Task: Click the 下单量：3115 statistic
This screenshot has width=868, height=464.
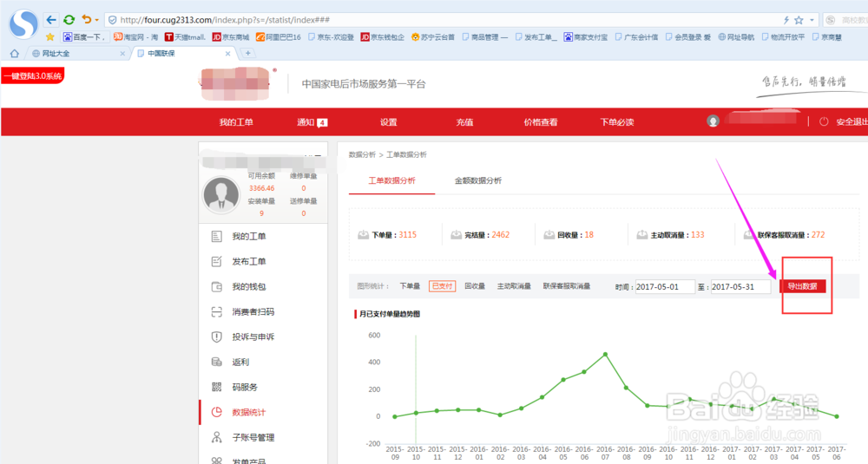Action: tap(387, 235)
